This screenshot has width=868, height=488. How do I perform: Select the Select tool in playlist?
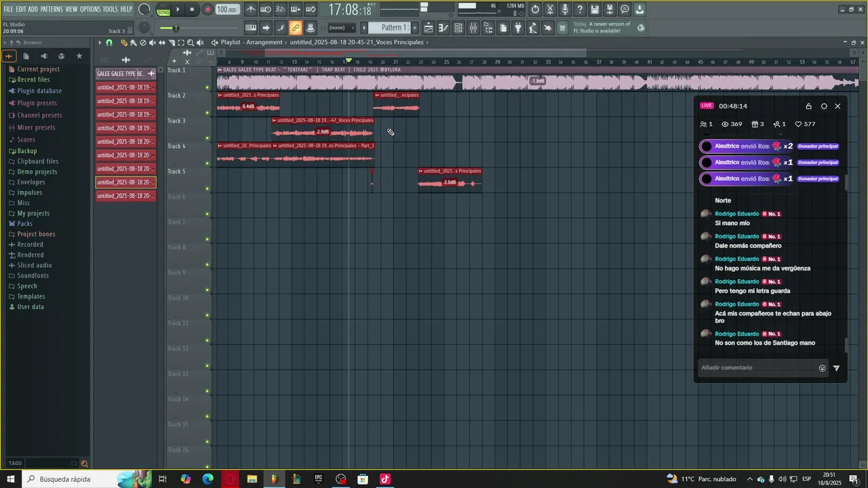click(181, 42)
